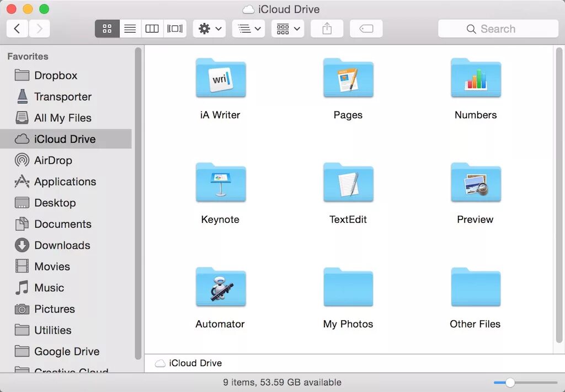
Task: Open Pictures in the sidebar
Action: (66, 309)
